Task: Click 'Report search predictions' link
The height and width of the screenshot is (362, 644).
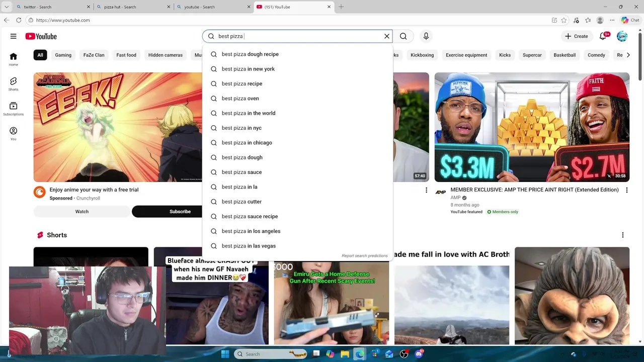Action: 365,256
